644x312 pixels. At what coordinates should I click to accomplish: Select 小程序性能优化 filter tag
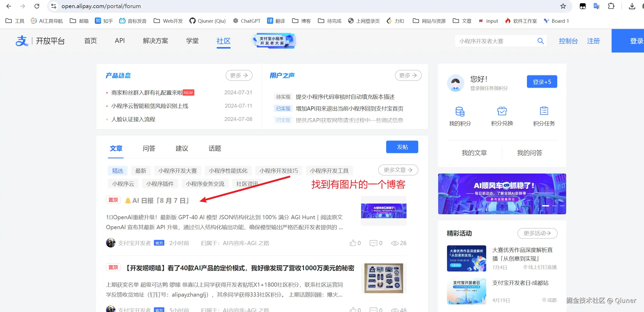[x=228, y=171]
